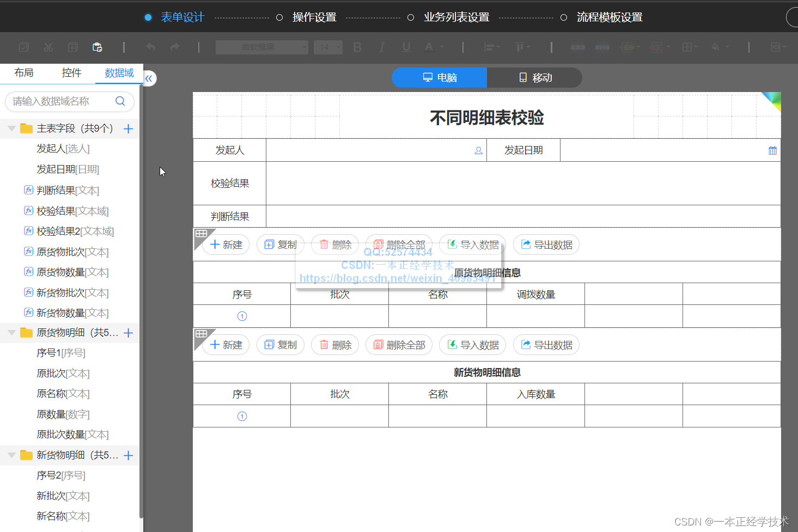
Task: Collapse the 主表字段 folder triangle
Action: (x=11, y=129)
